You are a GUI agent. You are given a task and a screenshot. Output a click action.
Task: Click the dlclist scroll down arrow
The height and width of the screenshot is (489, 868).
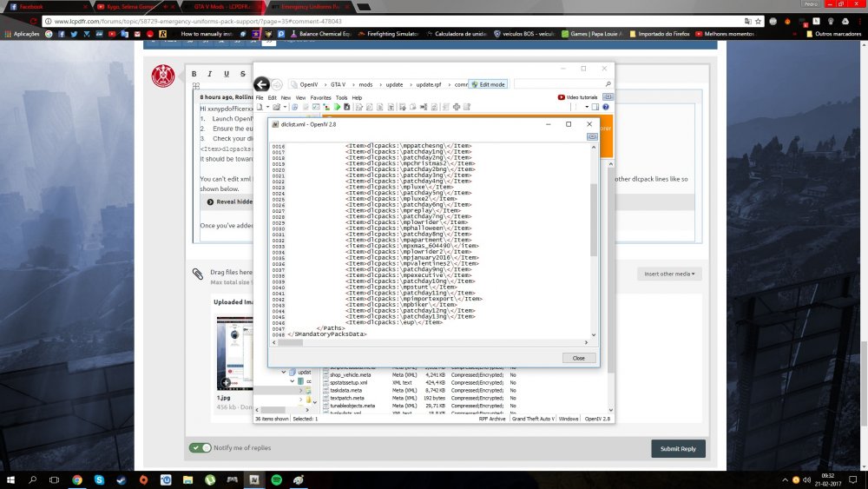pos(594,334)
